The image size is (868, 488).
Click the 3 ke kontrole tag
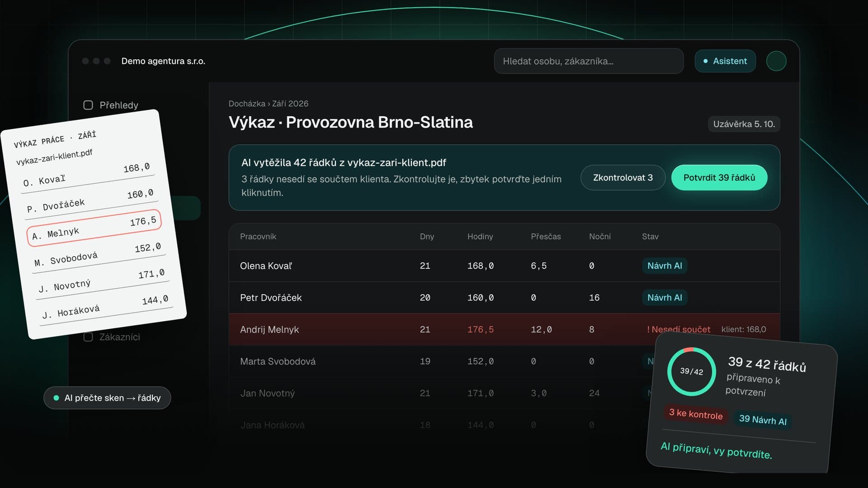coord(696,414)
